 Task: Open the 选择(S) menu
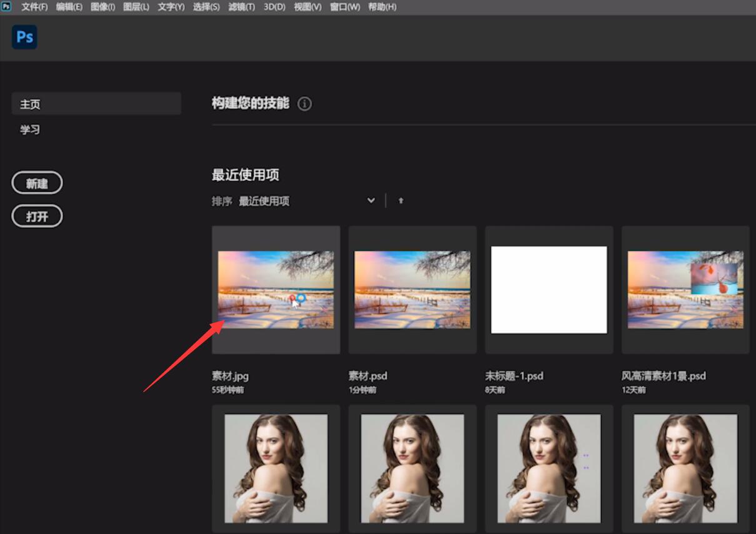(206, 7)
